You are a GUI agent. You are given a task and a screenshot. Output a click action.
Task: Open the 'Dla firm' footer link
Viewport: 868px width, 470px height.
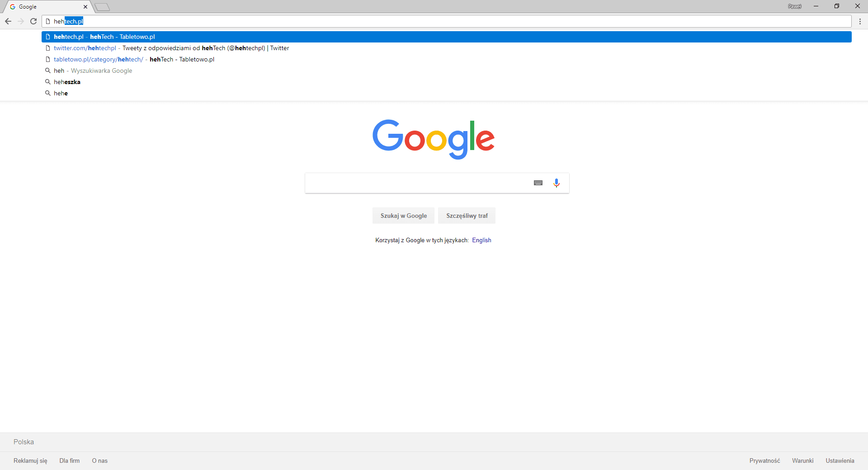[70, 461]
